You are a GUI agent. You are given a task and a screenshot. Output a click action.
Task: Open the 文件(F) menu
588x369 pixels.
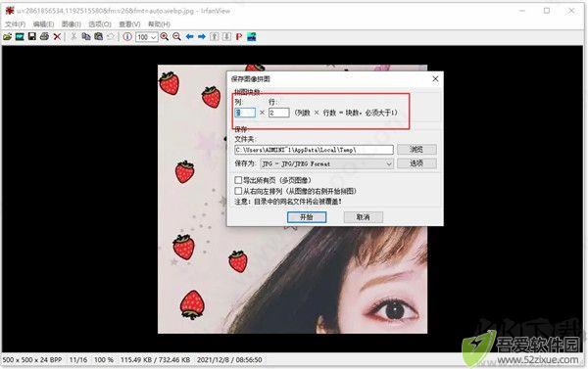point(16,23)
